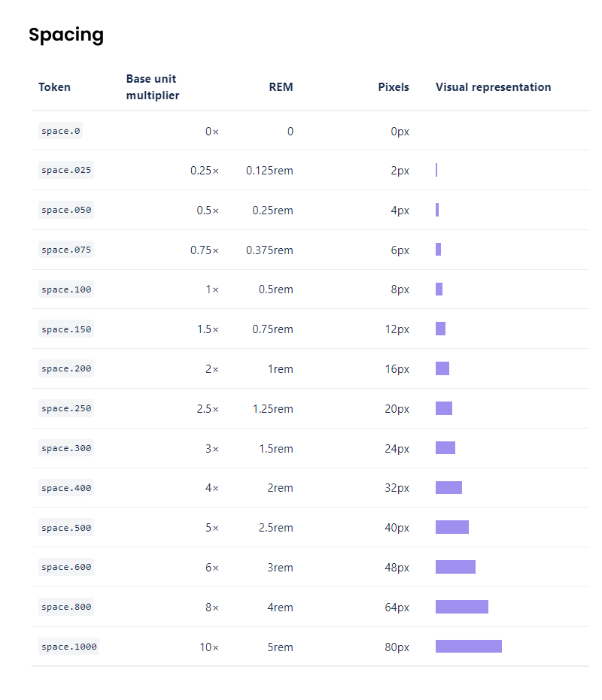Click the space.0 token code
This screenshot has height=700, width=602.
point(61,131)
